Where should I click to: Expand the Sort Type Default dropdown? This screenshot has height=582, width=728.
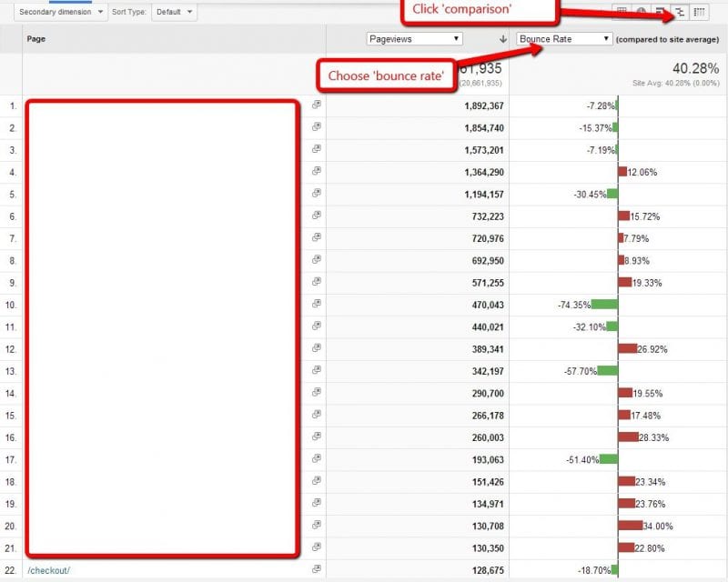coord(173,12)
